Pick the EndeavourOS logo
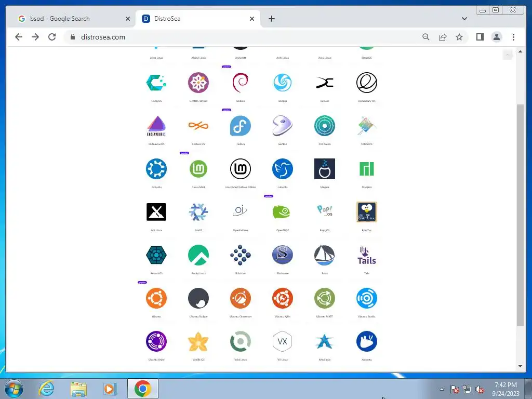The height and width of the screenshot is (399, 532). tap(156, 126)
